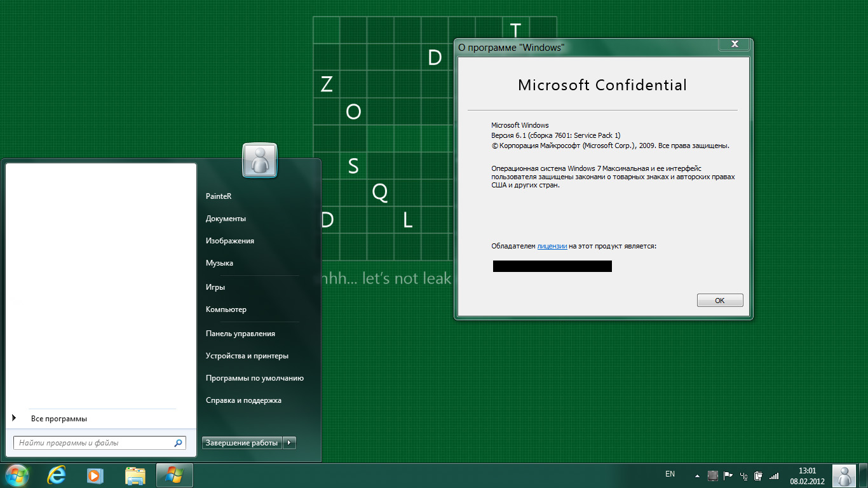The image size is (868, 488).
Task: Click the Start orb button
Action: click(x=17, y=475)
